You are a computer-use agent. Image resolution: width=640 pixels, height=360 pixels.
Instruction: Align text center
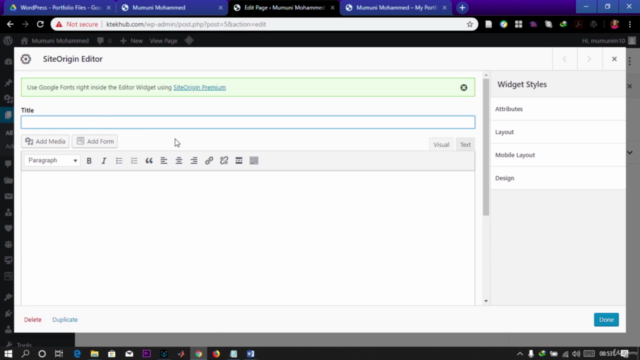179,161
